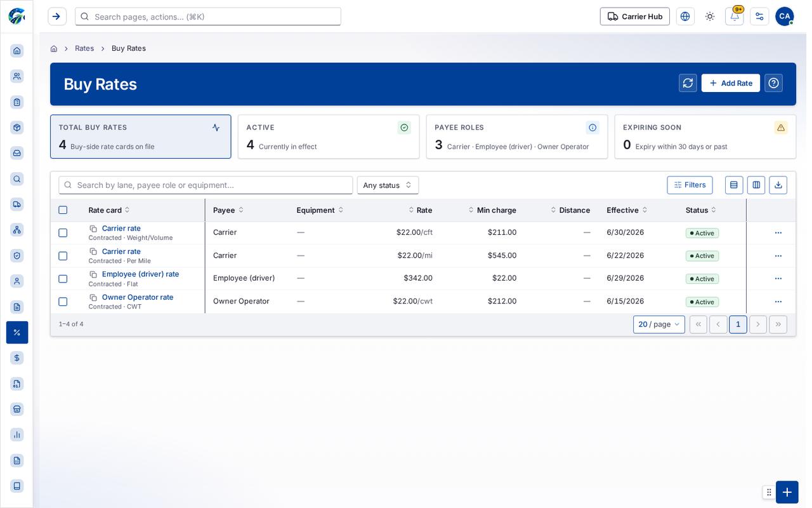Select the Carrier rate Per Mile row checkbox

(x=63, y=256)
